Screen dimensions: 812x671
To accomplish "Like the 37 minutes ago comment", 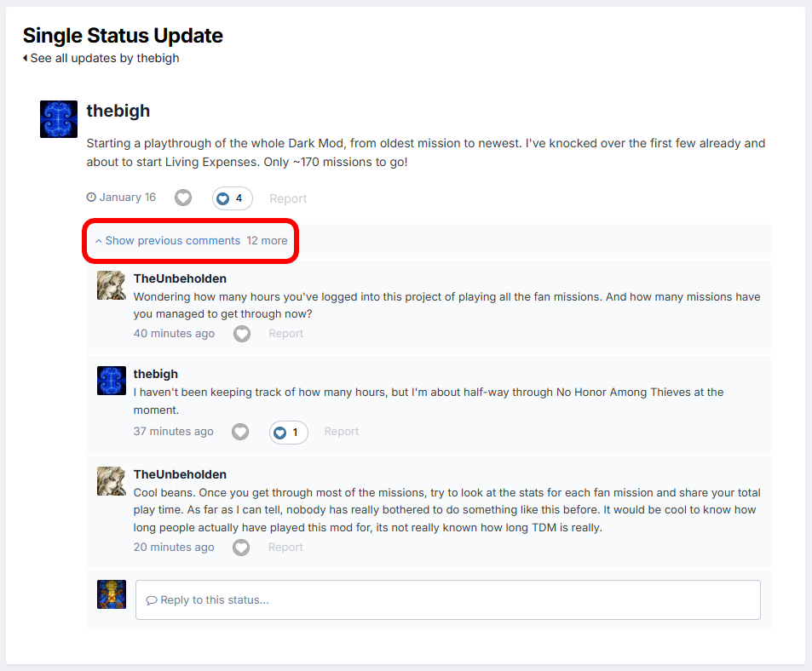I will [x=240, y=432].
